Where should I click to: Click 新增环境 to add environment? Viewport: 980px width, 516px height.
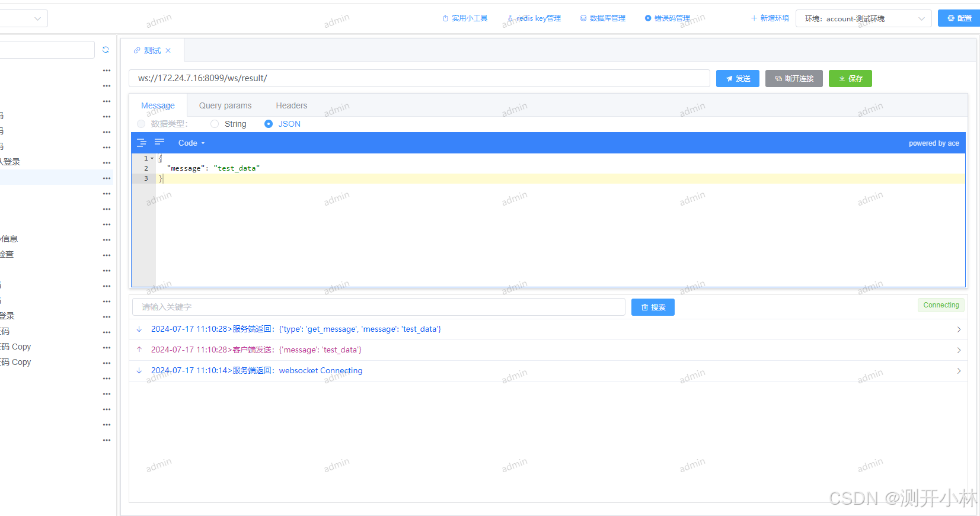point(770,18)
